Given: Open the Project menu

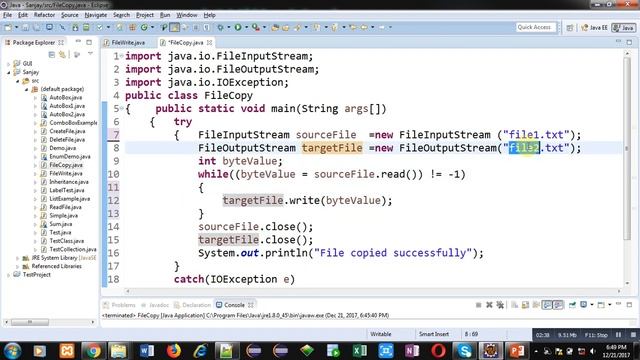Looking at the screenshot, I should tap(145, 15).
